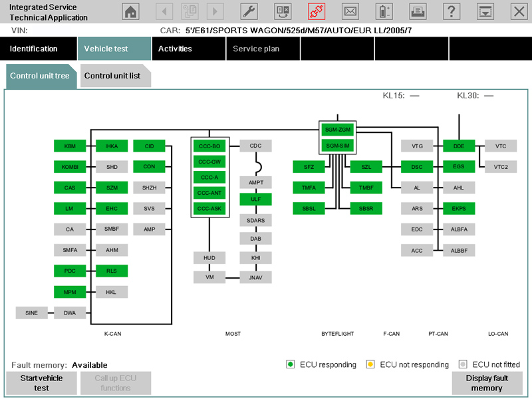Click the printer icon
Image resolution: width=532 pixels, height=399 pixels.
click(418, 11)
